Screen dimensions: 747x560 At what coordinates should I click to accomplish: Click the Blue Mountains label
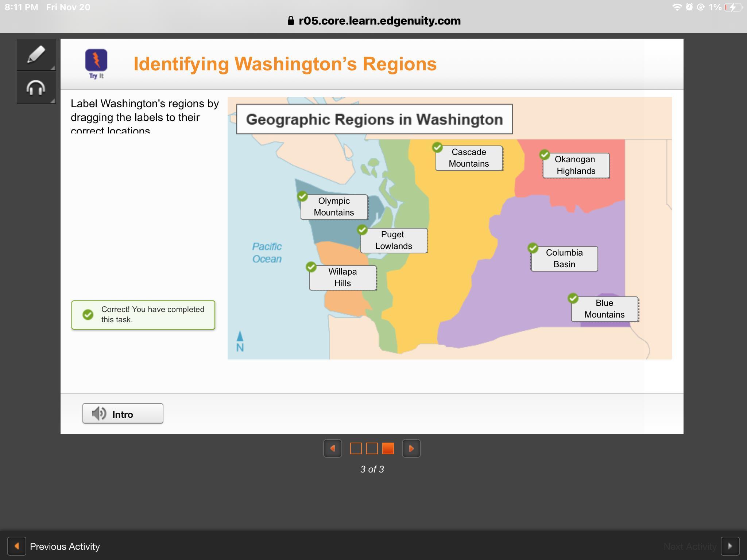click(x=604, y=309)
